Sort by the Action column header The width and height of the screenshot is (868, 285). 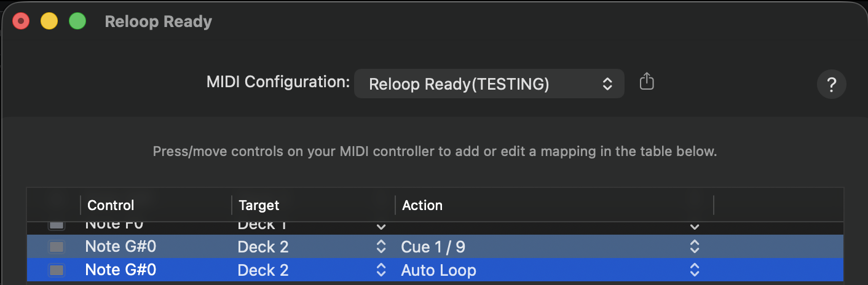(422, 205)
